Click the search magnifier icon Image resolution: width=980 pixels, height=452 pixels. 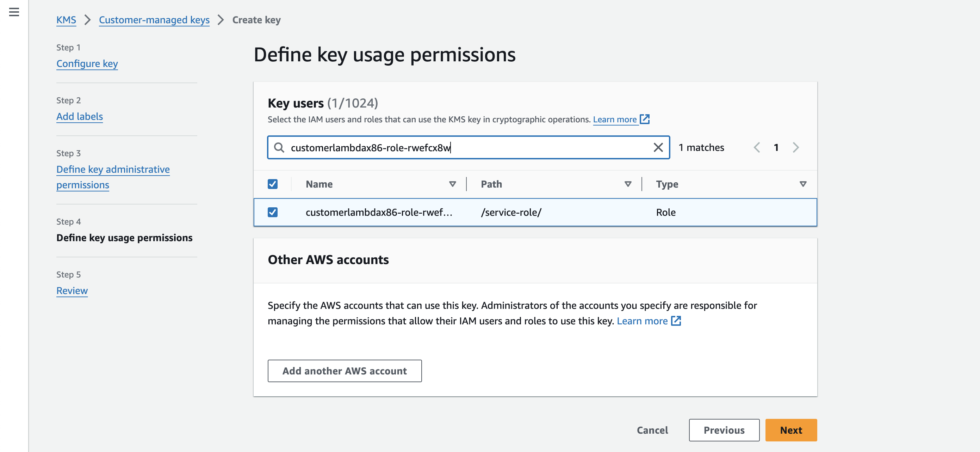(x=279, y=147)
